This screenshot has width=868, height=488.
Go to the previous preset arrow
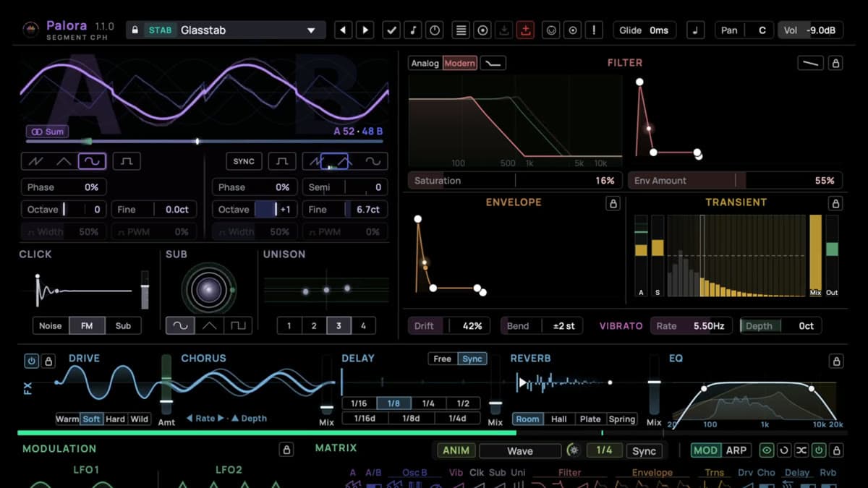coord(343,30)
